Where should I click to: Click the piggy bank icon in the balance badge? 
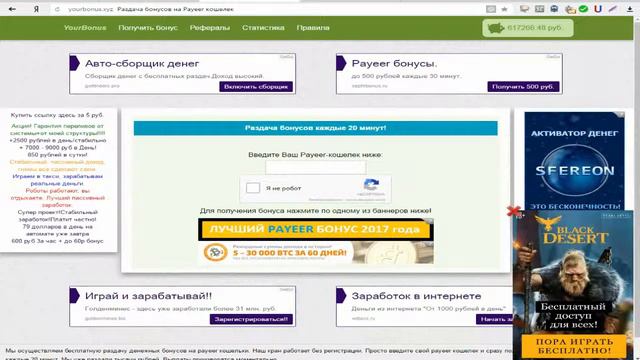tap(496, 28)
